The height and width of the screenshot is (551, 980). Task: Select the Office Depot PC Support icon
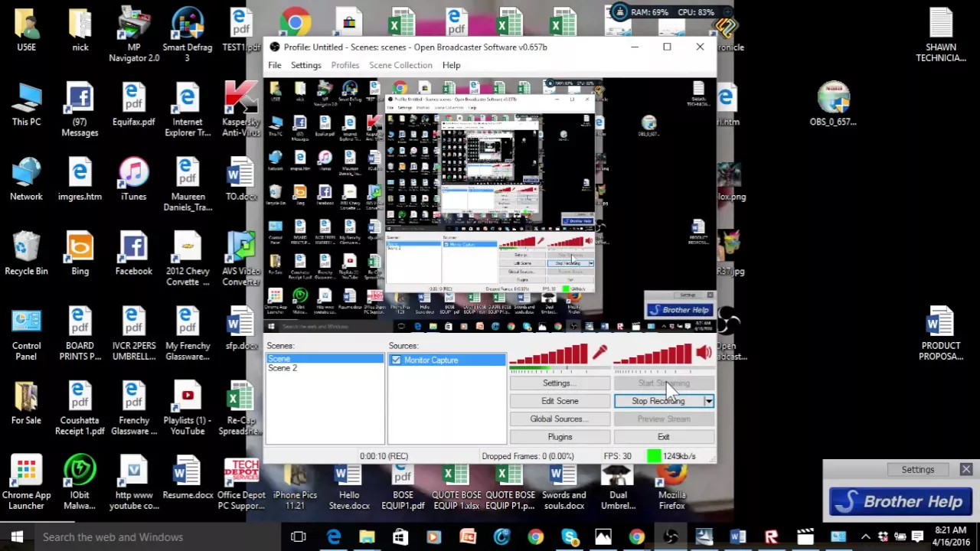pos(241,484)
